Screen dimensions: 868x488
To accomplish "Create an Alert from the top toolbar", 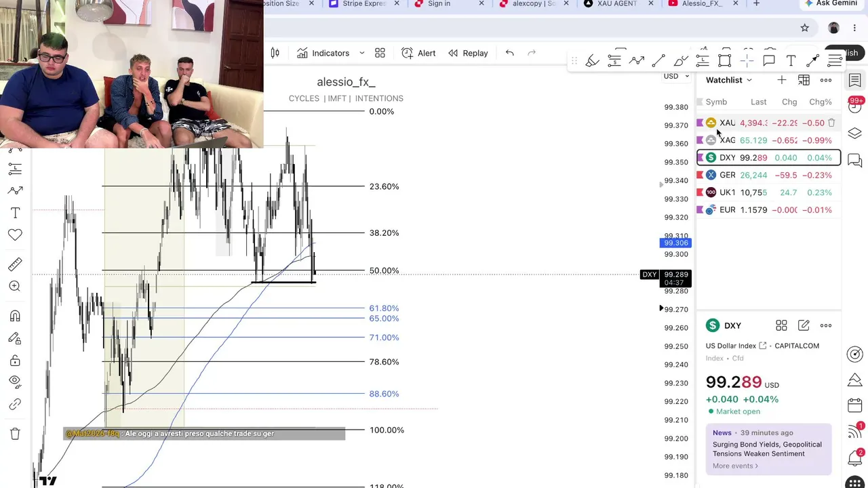I will (x=418, y=53).
